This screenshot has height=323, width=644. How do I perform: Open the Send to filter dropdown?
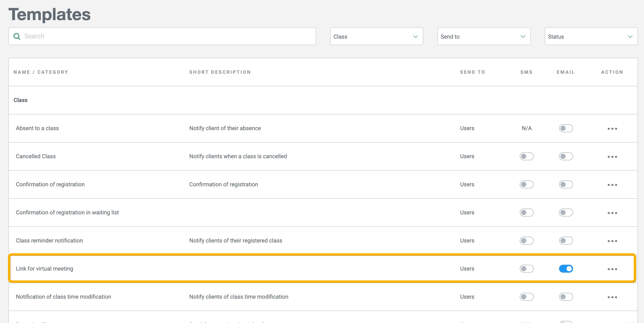[483, 37]
